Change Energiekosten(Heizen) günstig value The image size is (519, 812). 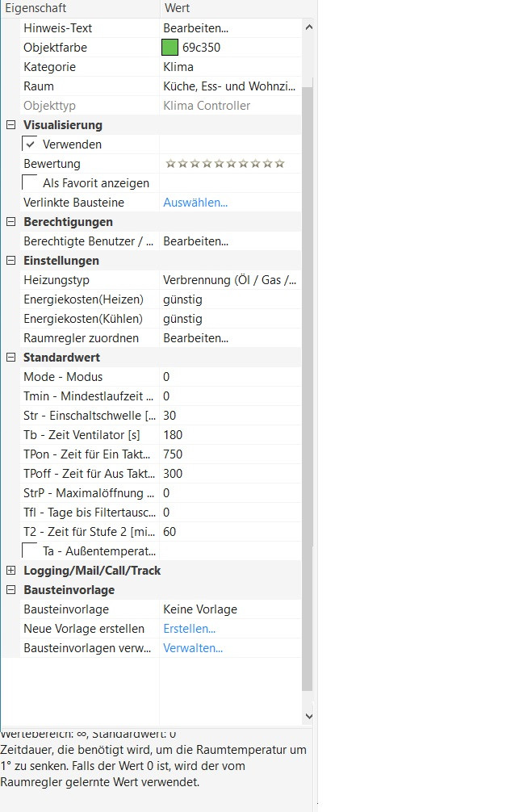(230, 299)
